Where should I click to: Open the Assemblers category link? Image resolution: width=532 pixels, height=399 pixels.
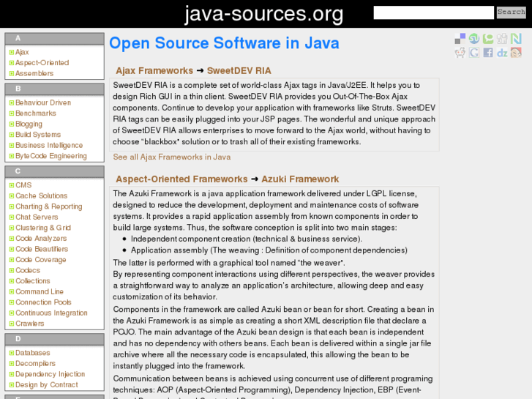34,73
